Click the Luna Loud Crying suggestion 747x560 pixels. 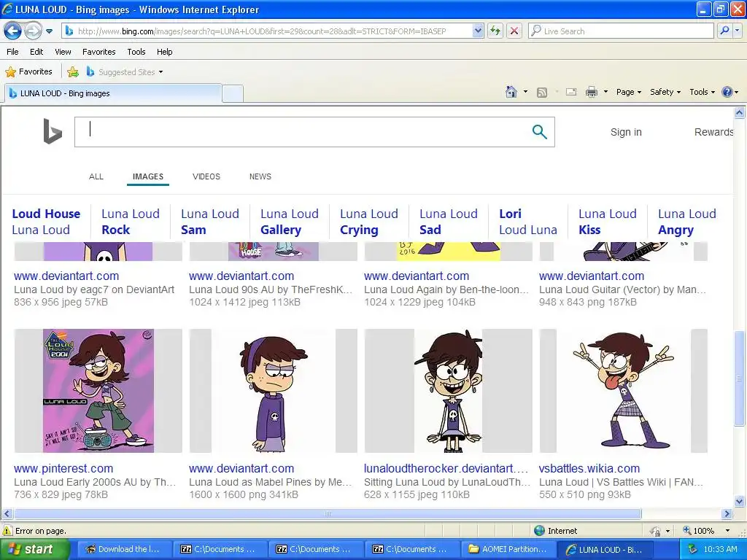(369, 222)
